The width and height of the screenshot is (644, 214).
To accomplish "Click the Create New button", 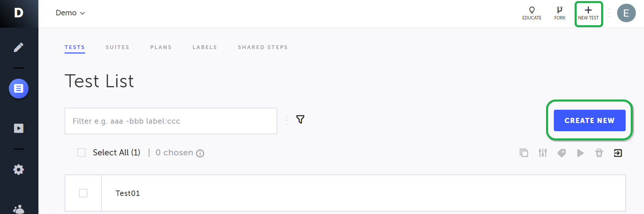I will point(590,120).
